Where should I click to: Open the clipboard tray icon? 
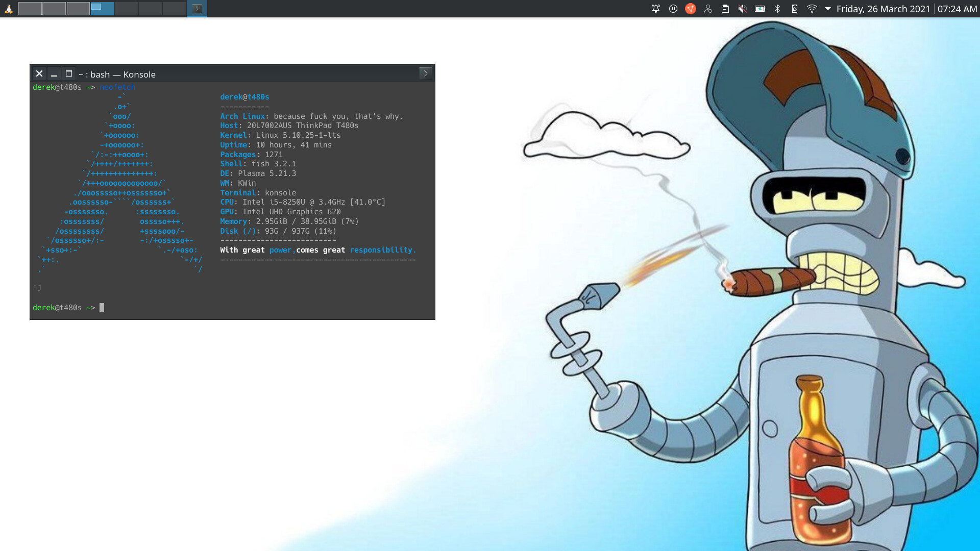pos(725,9)
